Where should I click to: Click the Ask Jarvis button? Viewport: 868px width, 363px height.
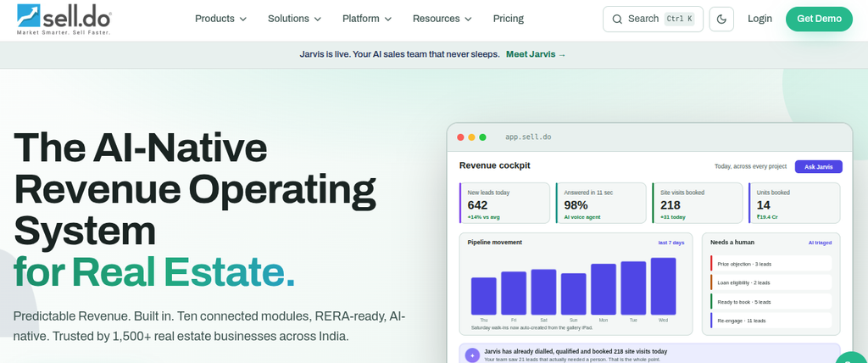(819, 167)
